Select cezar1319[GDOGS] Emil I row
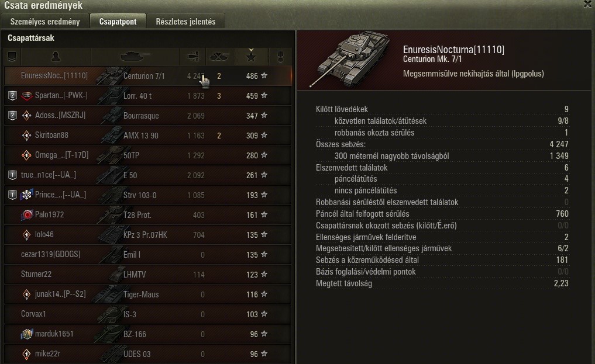This screenshot has width=595, height=364. coord(148,255)
